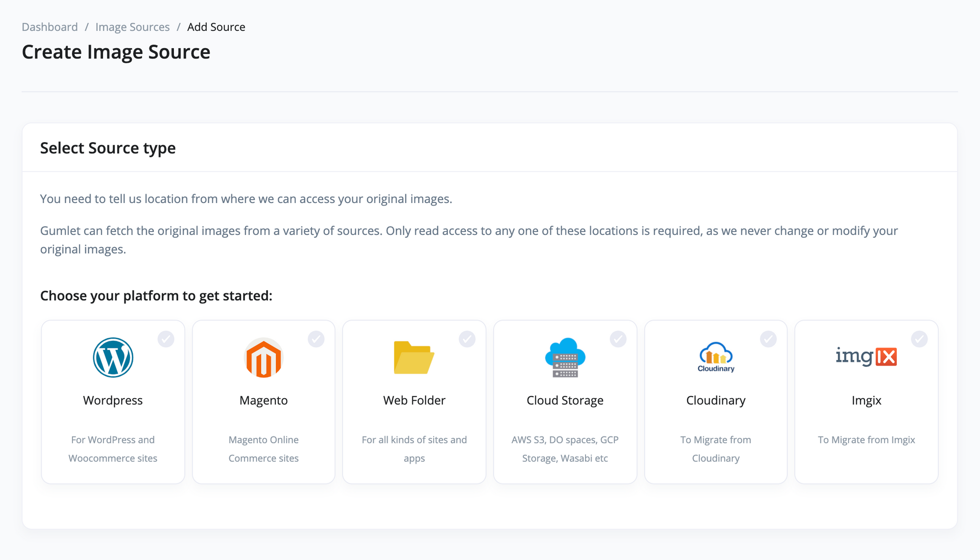Select the Web Folder card title
This screenshot has width=980, height=560.
pos(414,400)
